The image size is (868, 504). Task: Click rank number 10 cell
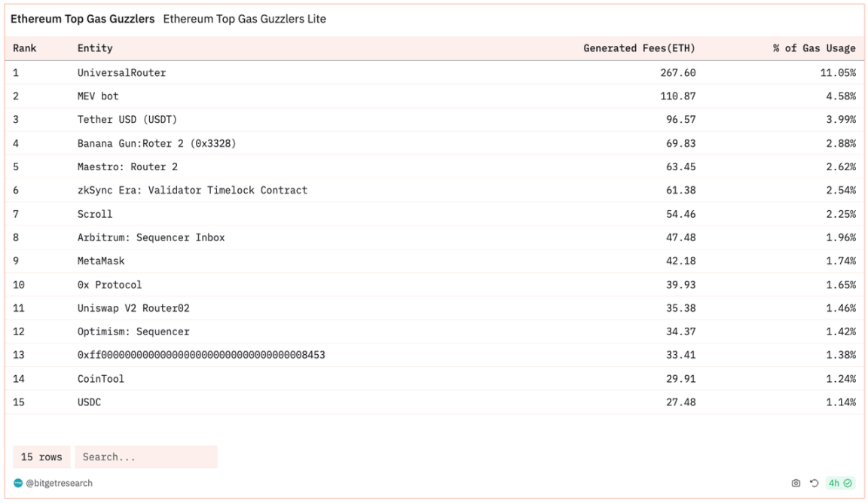click(19, 284)
